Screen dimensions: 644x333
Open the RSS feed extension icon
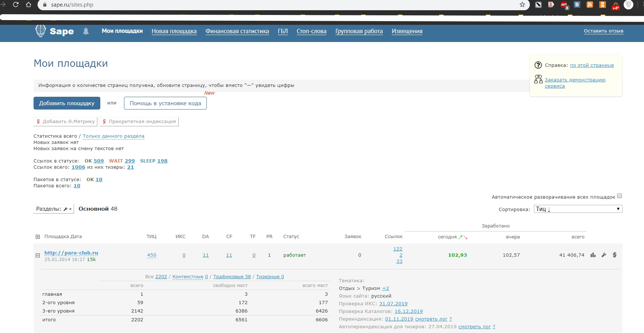click(590, 4)
